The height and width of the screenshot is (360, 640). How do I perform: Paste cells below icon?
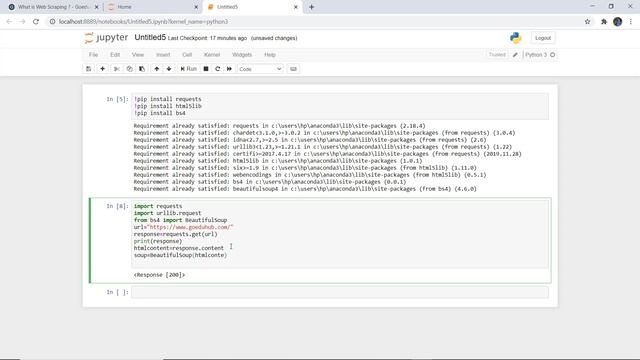coord(142,69)
